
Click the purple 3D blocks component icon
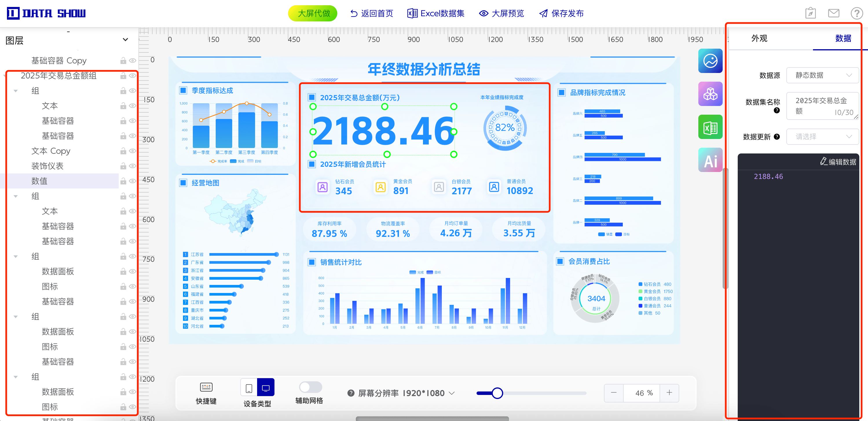(710, 94)
